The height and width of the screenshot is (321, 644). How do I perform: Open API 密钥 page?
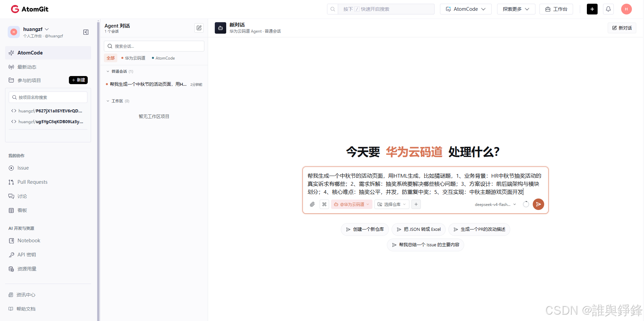point(48,255)
